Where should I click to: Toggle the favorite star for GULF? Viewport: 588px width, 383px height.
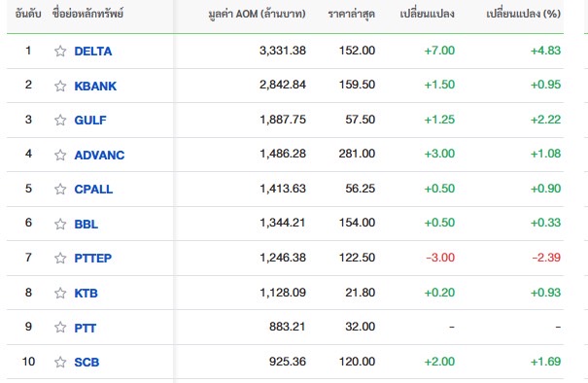point(60,120)
